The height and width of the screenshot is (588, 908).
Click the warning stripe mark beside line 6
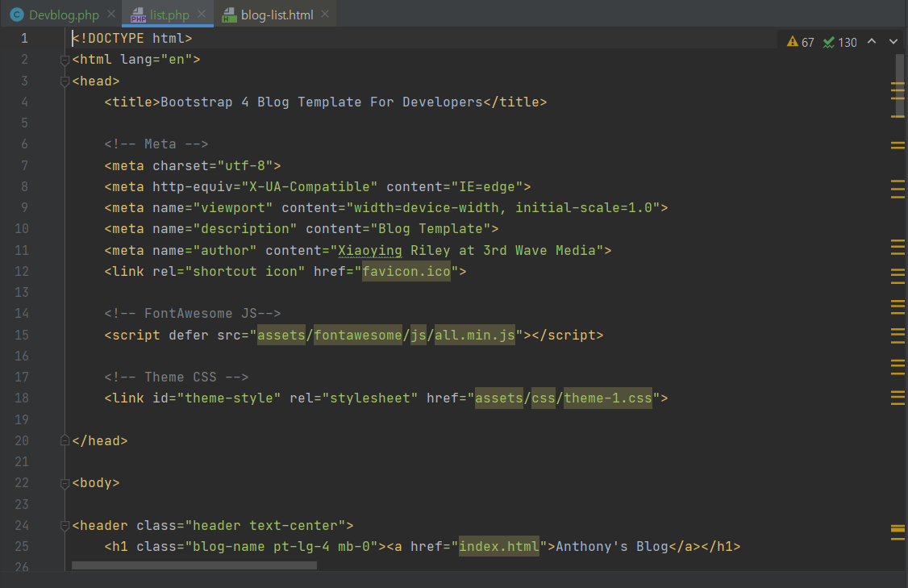pos(898,143)
